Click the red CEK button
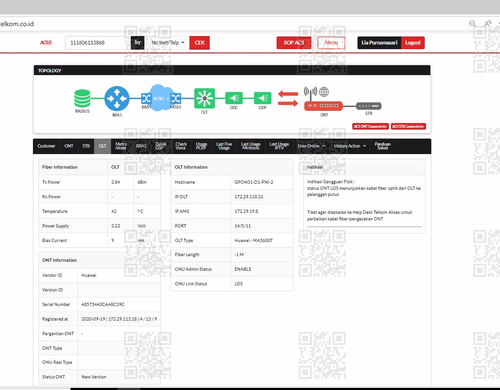This screenshot has width=500, height=390. coord(200,43)
